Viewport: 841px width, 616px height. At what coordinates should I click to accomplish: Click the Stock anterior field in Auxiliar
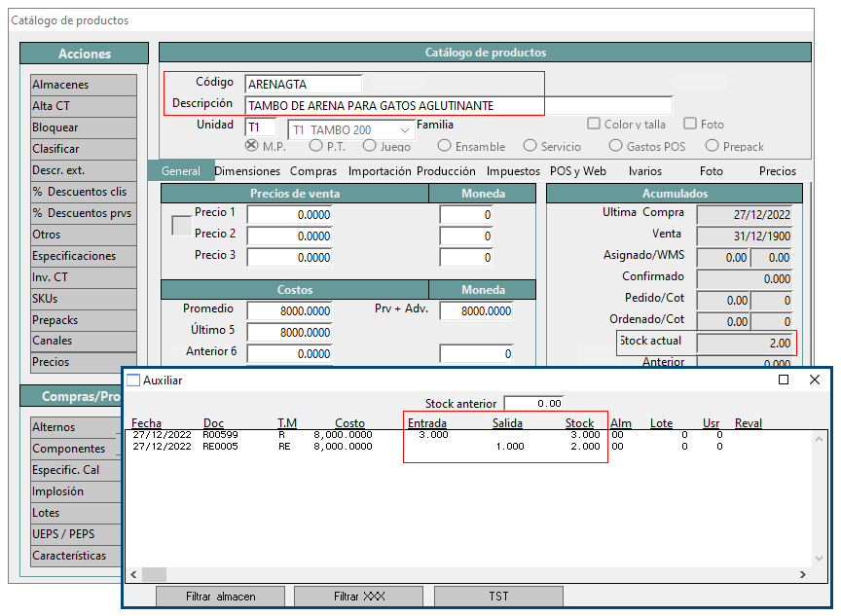pos(533,403)
